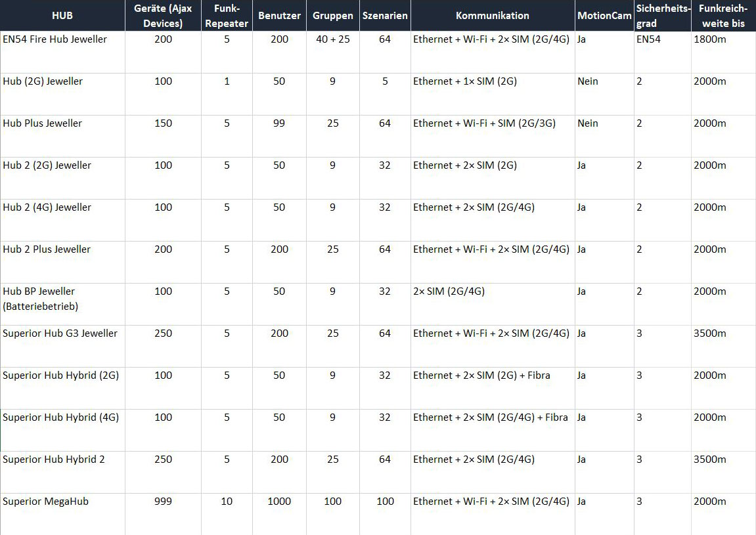Select the Benutzer column header
This screenshot has height=535, width=756.
point(279,14)
